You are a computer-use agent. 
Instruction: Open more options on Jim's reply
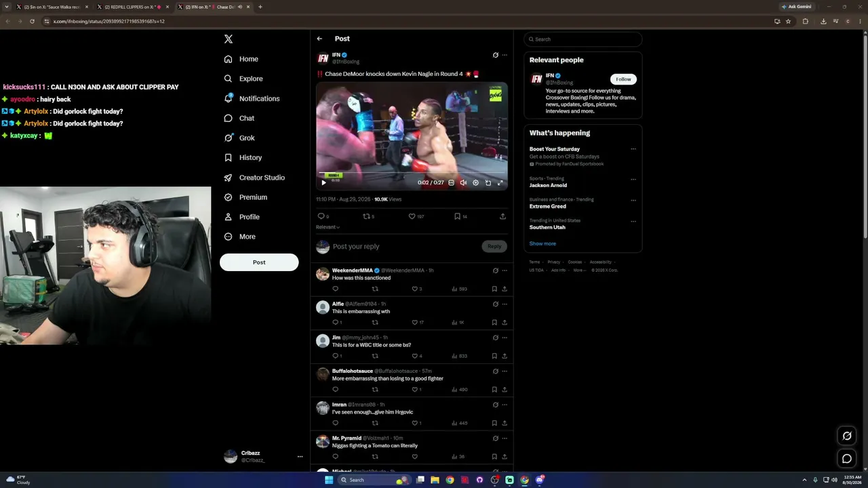pos(505,338)
